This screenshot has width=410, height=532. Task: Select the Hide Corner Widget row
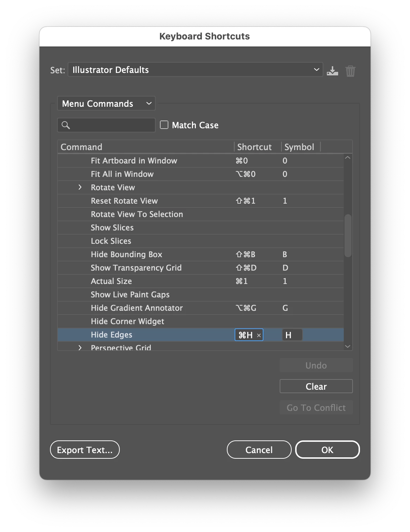[x=200, y=321]
